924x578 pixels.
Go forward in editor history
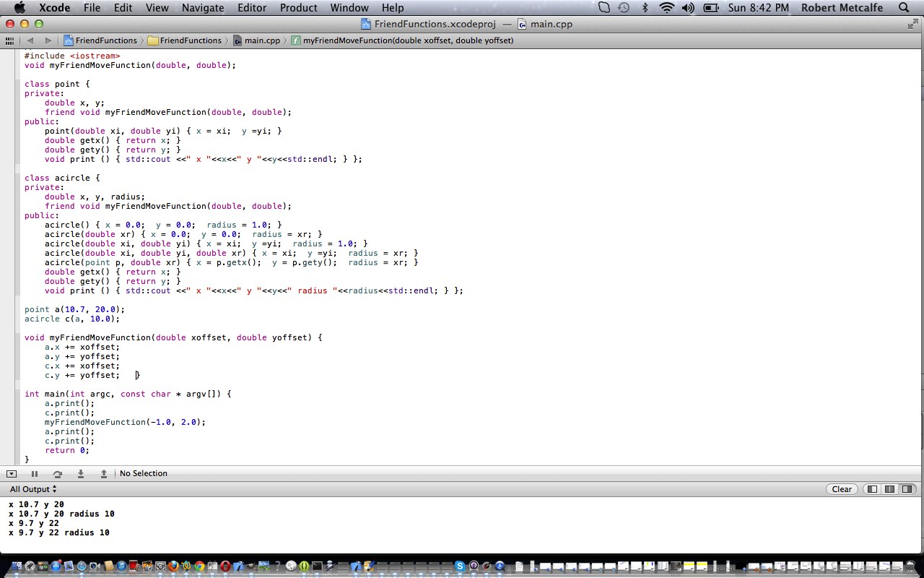pyautogui.click(x=48, y=40)
